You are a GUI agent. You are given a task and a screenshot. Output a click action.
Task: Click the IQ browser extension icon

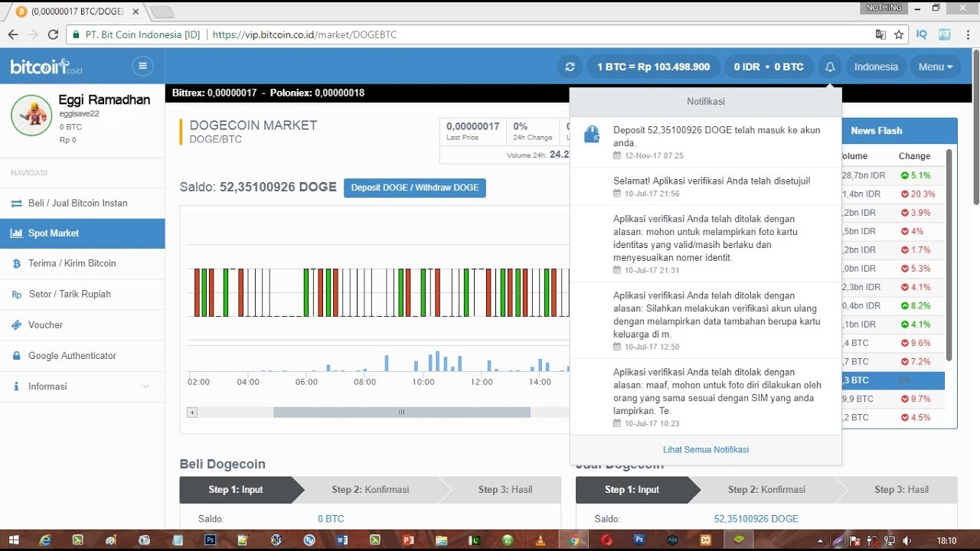click(922, 34)
